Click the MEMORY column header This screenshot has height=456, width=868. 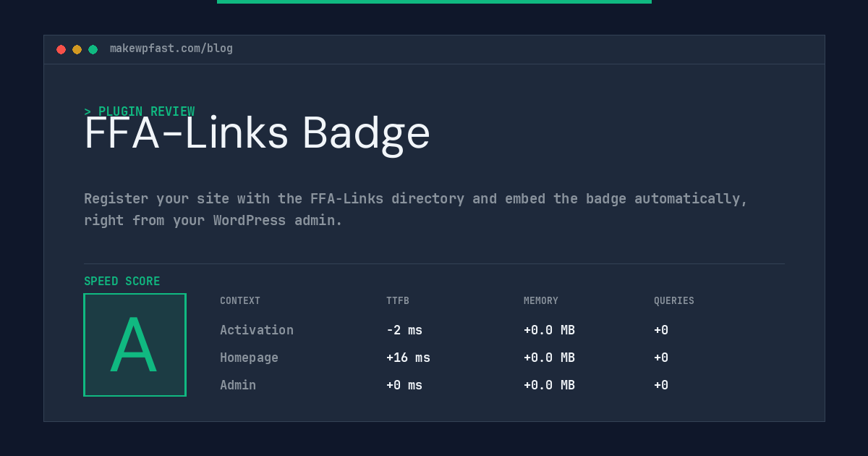541,301
